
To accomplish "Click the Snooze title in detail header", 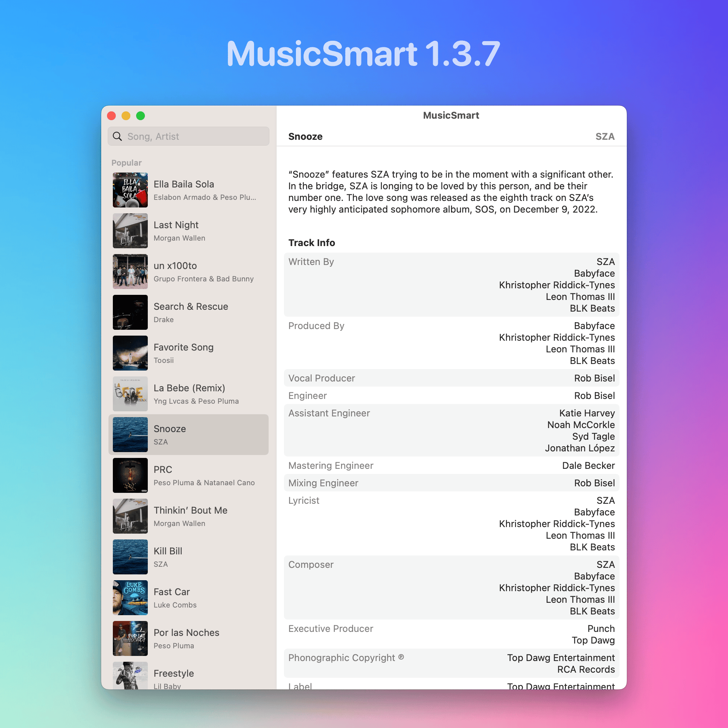I will pyautogui.click(x=306, y=136).
